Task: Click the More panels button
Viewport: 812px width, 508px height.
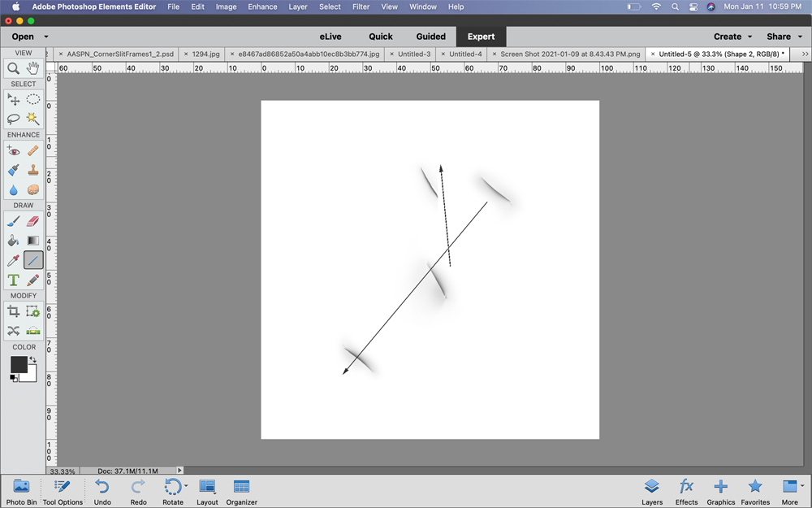Action: tap(790, 492)
